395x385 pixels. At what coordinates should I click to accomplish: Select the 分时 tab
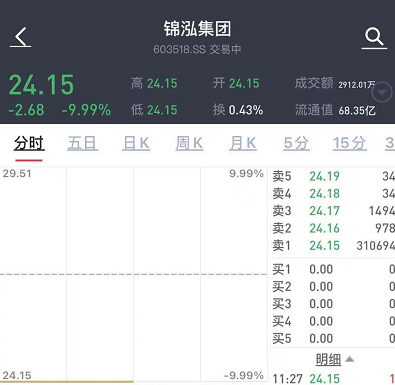pos(29,144)
